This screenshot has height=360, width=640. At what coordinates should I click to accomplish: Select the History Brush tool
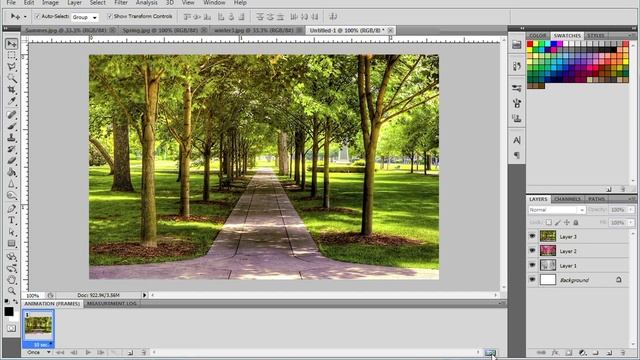point(11,149)
